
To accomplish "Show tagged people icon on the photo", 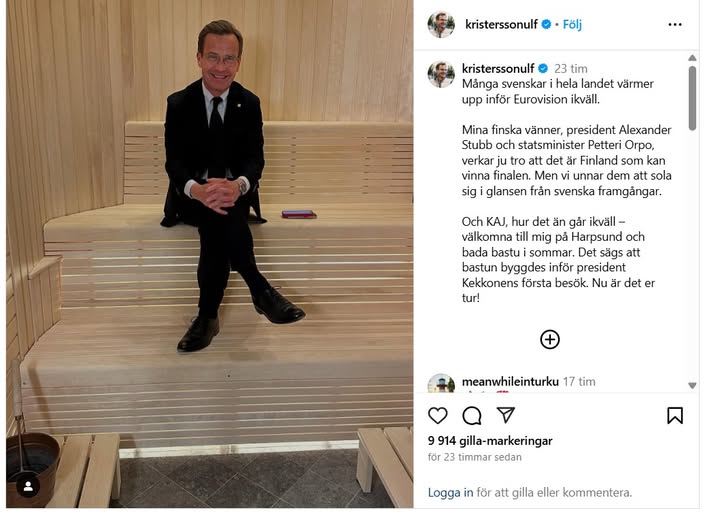I will click(x=28, y=487).
